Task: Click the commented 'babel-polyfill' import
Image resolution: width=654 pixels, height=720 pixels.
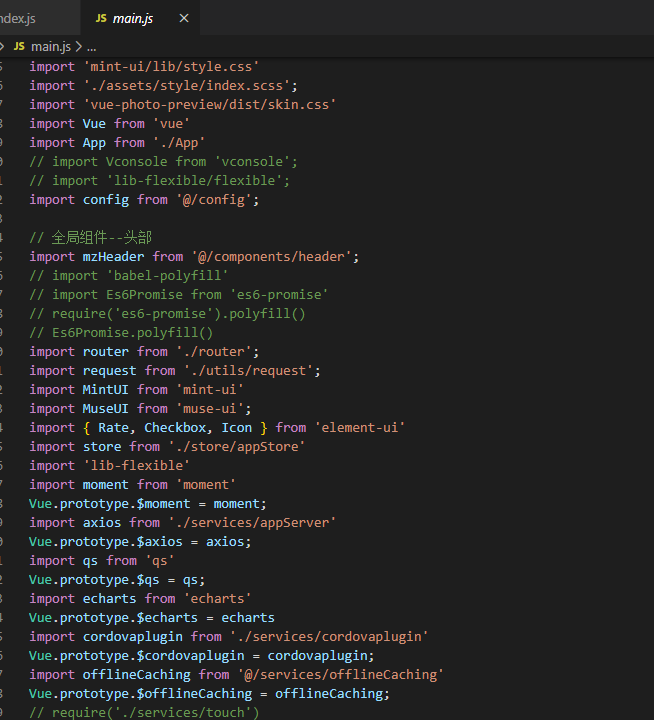Action: [129, 276]
